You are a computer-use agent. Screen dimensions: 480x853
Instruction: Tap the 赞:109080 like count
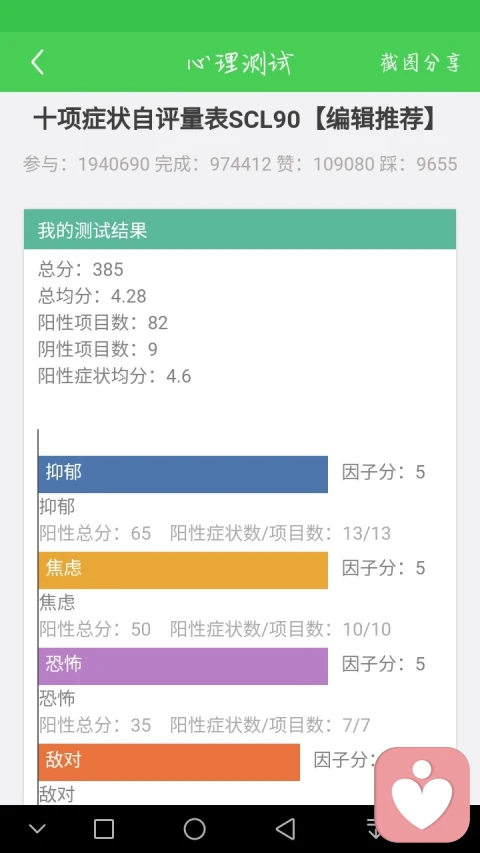click(x=325, y=164)
